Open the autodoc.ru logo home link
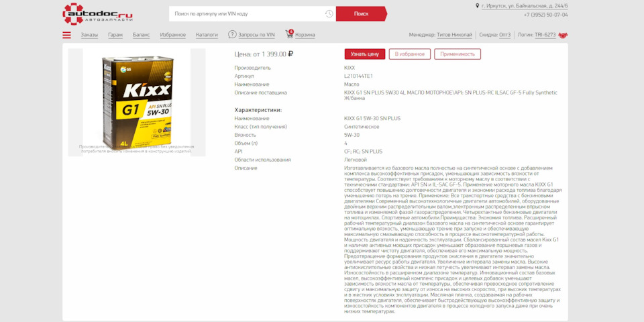Image resolution: width=644 pixels, height=322 pixels. pos(97,14)
